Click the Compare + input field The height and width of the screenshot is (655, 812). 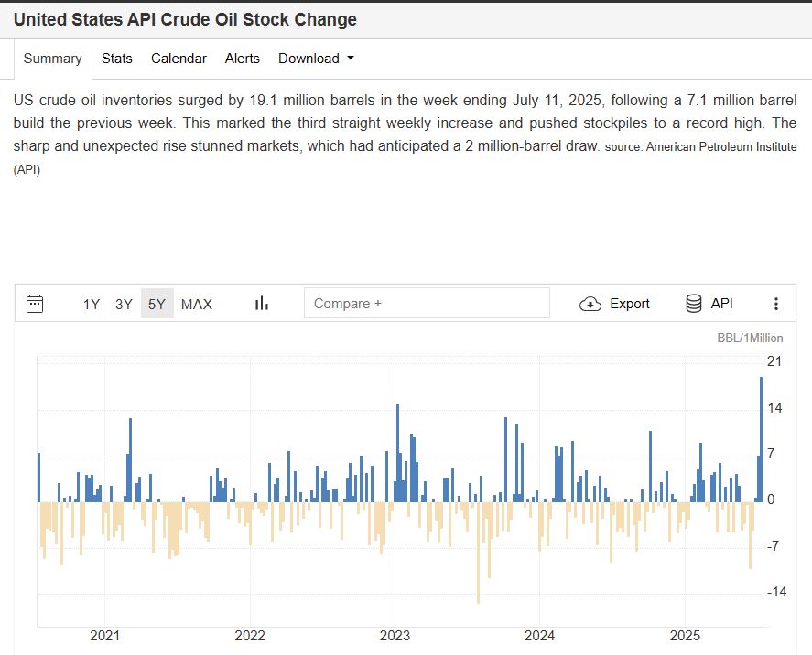[x=427, y=303]
